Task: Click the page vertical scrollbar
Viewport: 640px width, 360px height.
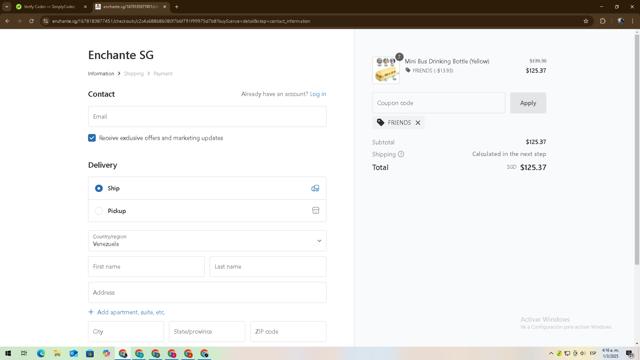Action: [x=636, y=150]
